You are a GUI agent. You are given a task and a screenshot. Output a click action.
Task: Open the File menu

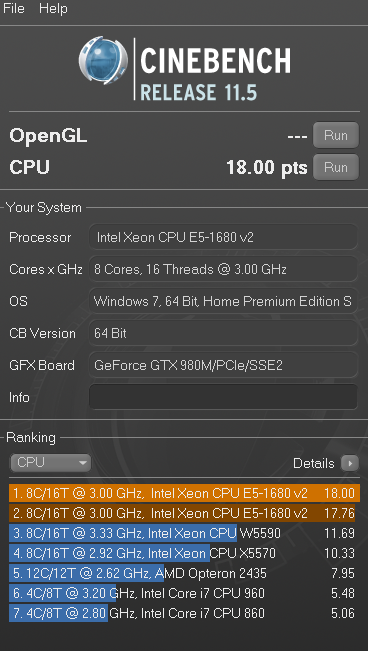(14, 9)
